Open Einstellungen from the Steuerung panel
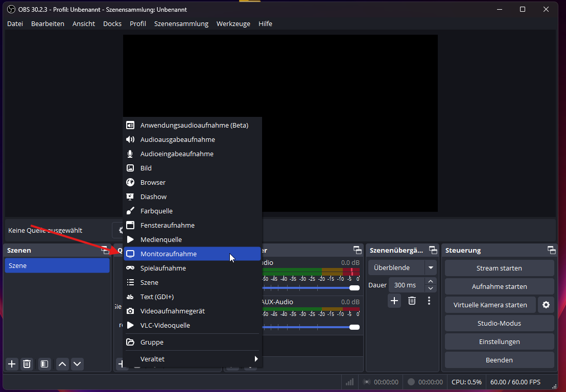 499,341
